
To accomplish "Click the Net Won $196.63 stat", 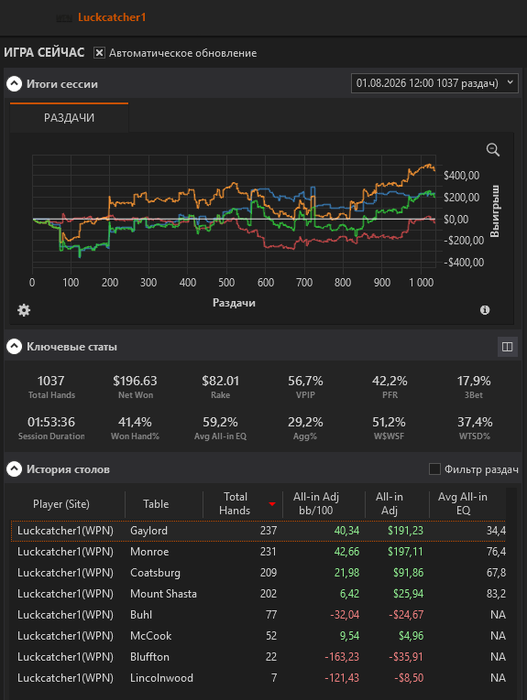I will pyautogui.click(x=135, y=387).
